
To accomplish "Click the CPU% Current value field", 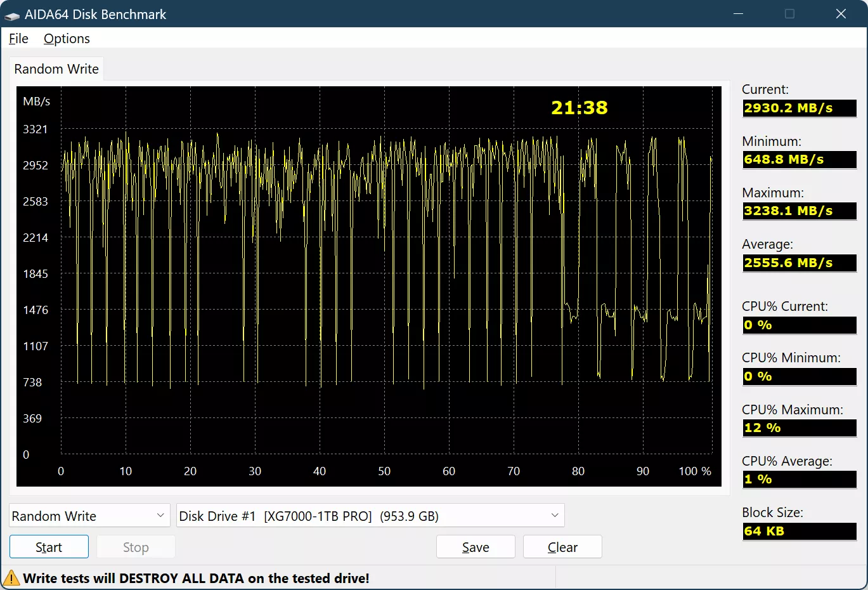I will (x=799, y=325).
